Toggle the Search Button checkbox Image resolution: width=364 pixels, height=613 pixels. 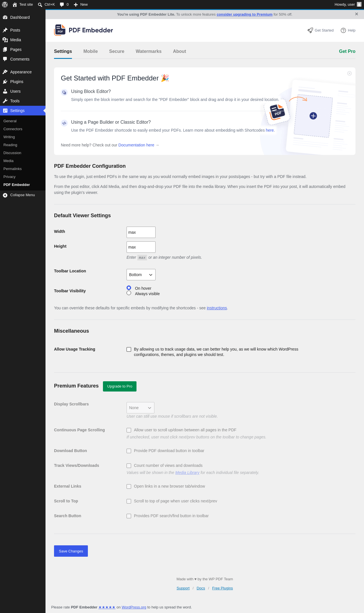[x=129, y=516]
